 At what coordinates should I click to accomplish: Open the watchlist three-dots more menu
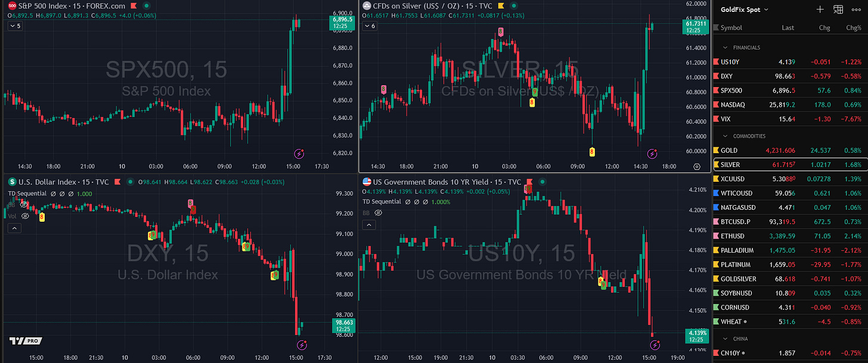(x=856, y=10)
